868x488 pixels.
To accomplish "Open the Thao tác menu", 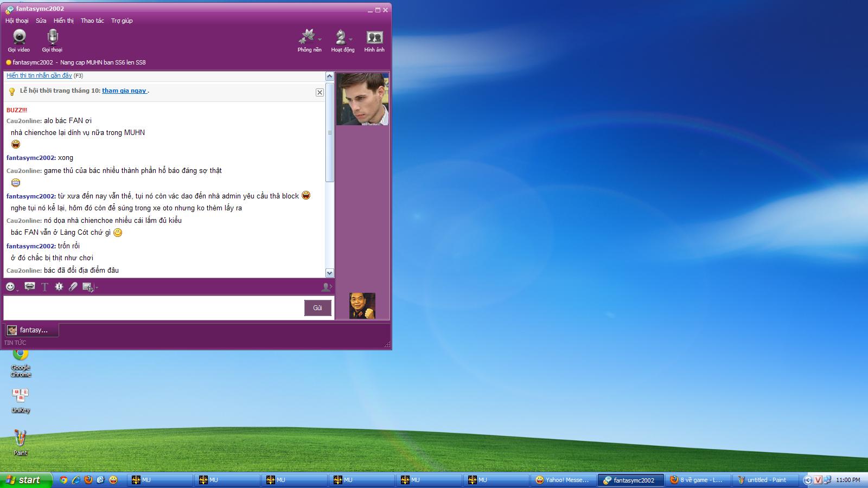I will (x=92, y=21).
